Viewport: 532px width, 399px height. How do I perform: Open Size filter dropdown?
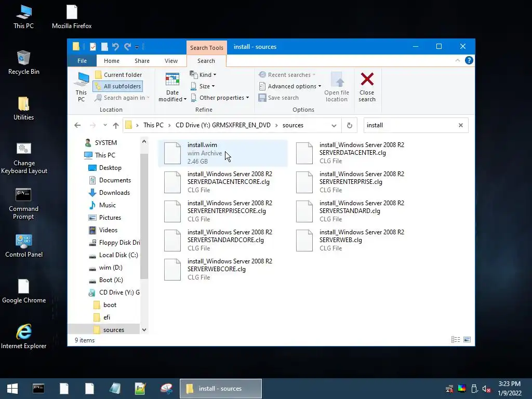click(x=202, y=86)
